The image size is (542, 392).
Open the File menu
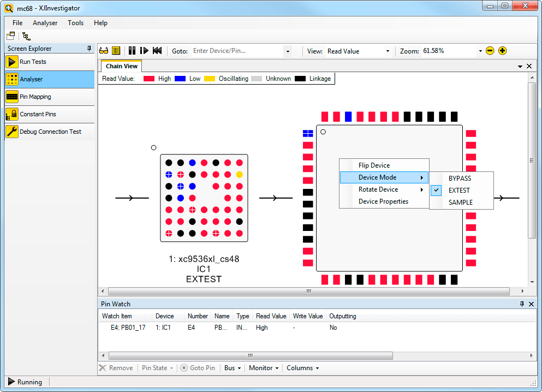[x=17, y=23]
